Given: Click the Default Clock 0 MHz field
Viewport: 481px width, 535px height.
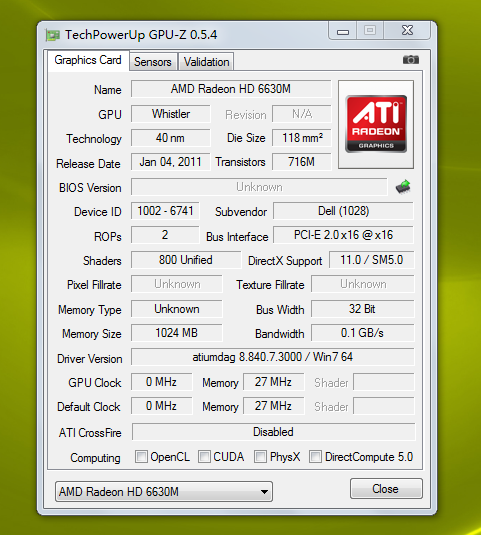Looking at the screenshot, I should tap(162, 406).
